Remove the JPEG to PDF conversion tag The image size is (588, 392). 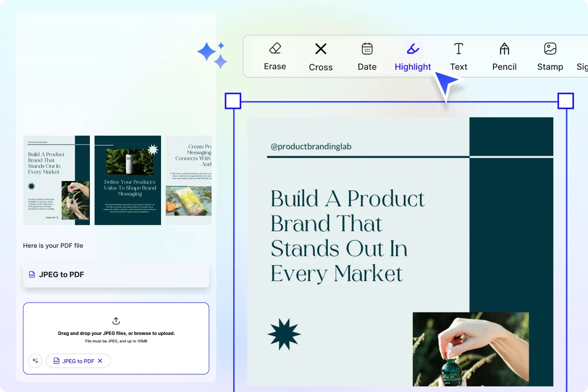[x=100, y=361]
